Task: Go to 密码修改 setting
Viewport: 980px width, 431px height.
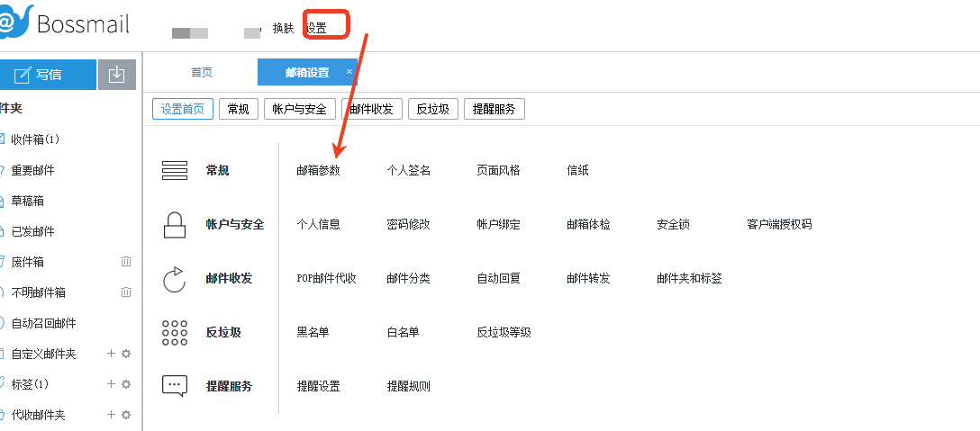Action: coord(408,224)
